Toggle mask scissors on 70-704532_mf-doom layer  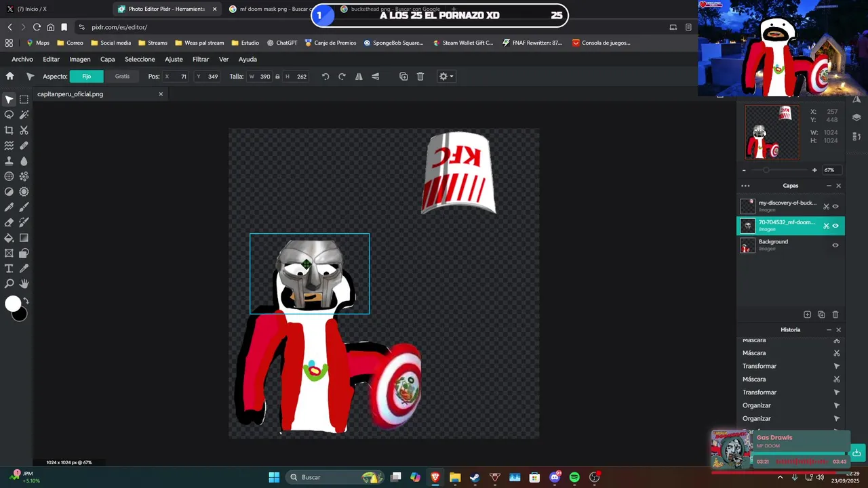click(826, 226)
